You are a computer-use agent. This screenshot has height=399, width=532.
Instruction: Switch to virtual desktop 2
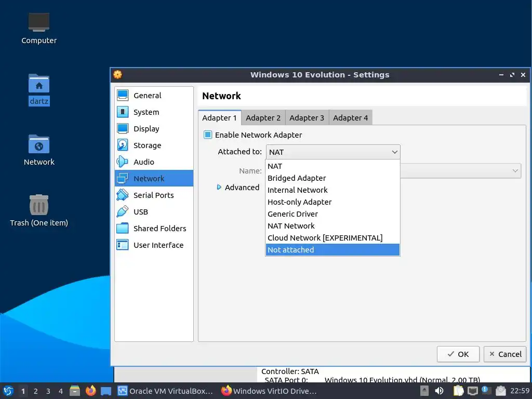pos(36,391)
